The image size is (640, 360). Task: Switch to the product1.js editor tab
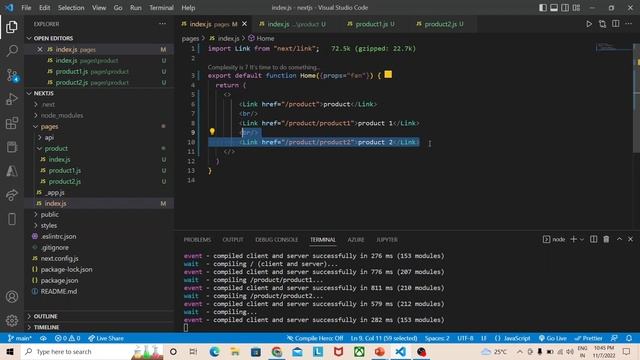point(371,24)
